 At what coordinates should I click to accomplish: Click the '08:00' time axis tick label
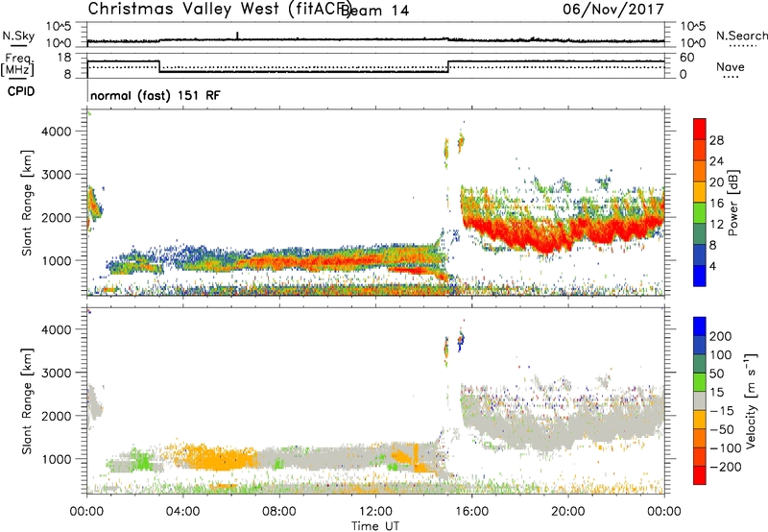tap(279, 512)
